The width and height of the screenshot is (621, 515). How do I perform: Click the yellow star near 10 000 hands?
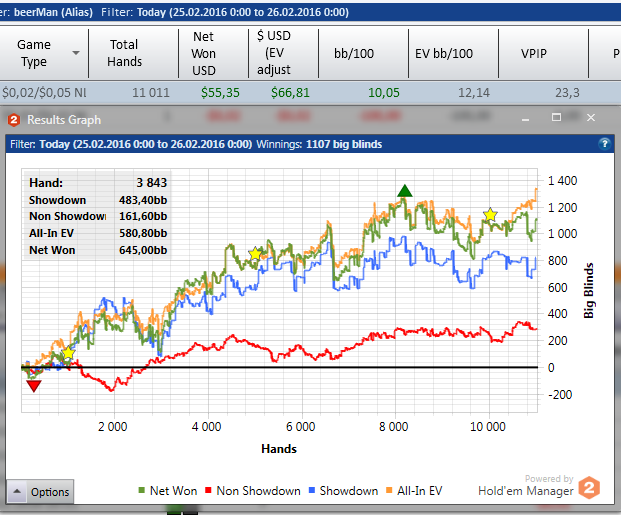tap(490, 215)
